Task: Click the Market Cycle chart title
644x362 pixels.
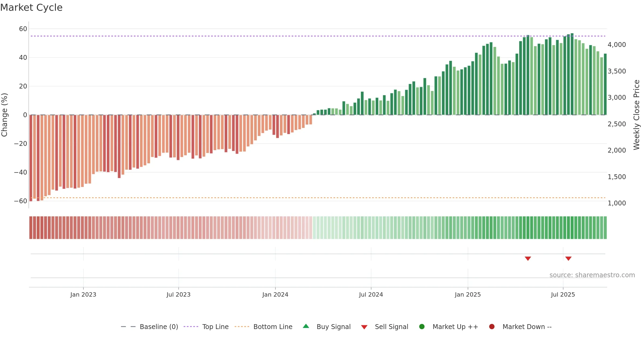Action: (x=31, y=8)
